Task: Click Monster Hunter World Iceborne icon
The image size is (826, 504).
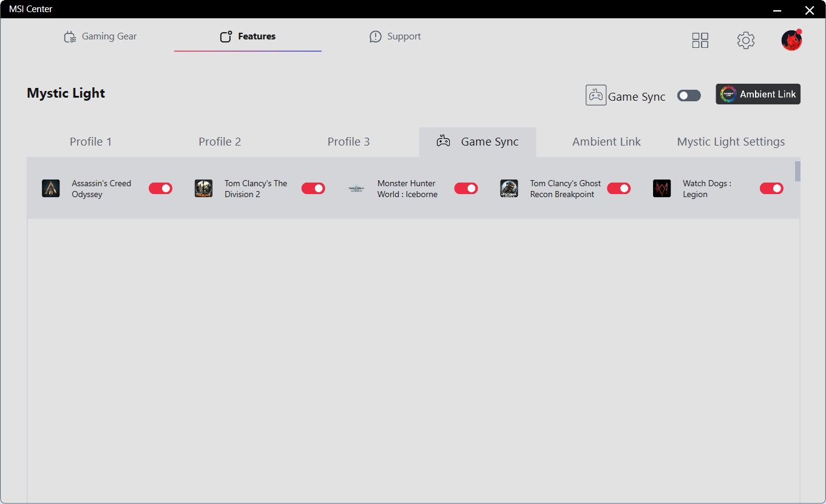Action: click(x=356, y=189)
